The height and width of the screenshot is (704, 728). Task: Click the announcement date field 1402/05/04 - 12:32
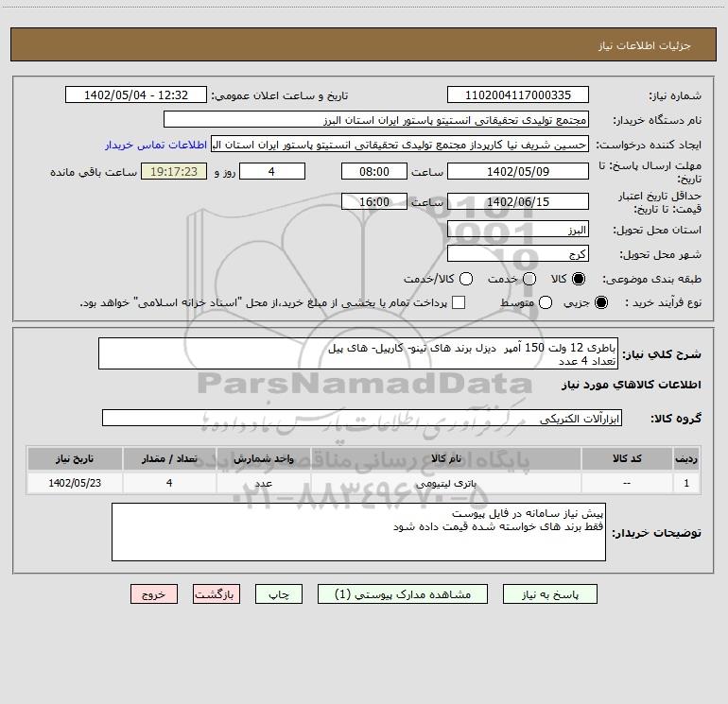point(136,94)
